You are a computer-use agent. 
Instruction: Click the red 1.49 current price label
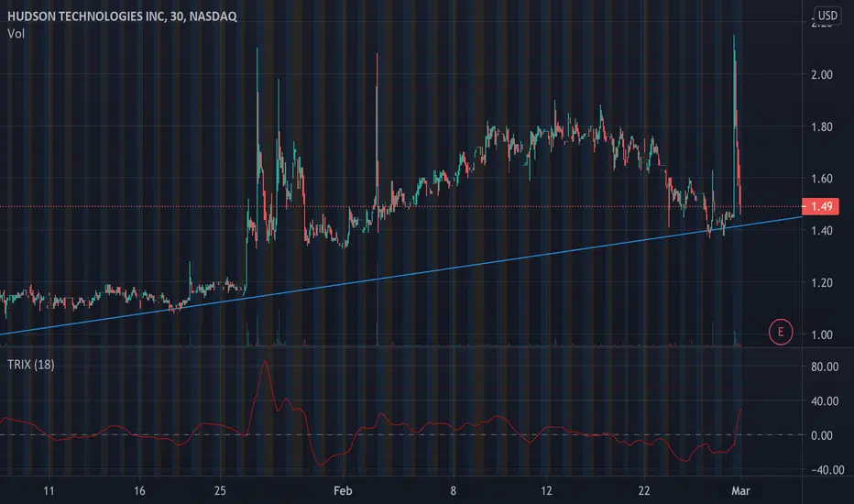click(x=821, y=206)
